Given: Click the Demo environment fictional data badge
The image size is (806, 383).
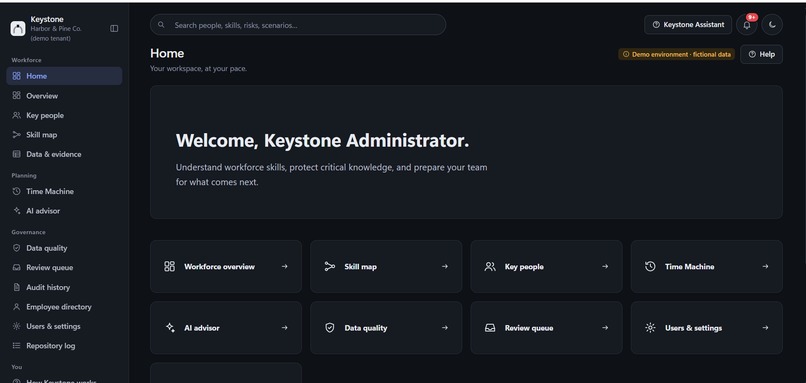Looking at the screenshot, I should (676, 54).
